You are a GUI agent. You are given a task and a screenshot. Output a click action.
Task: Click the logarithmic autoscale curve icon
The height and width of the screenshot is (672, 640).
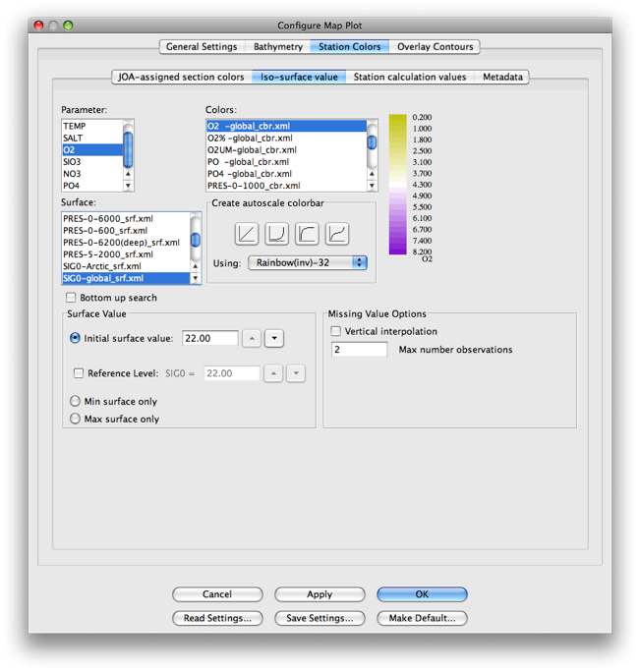pos(307,233)
